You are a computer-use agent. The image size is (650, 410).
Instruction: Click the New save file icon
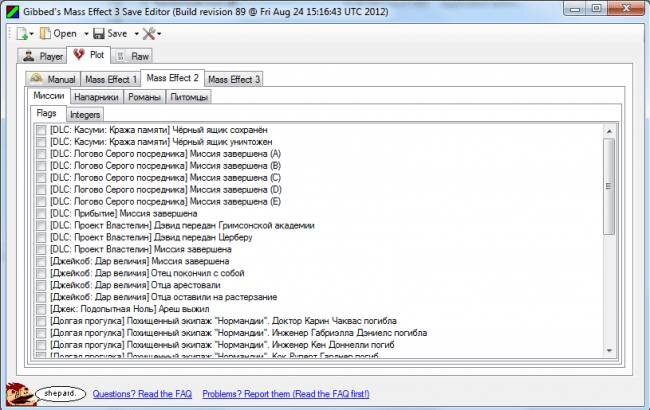(22, 34)
